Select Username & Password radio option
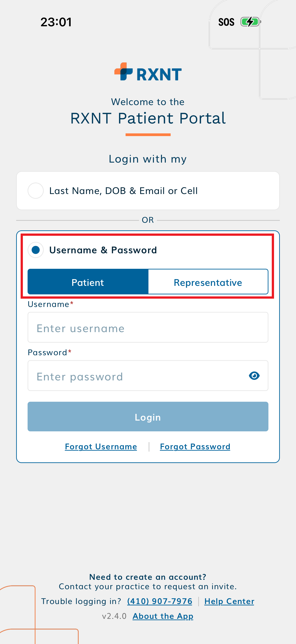The image size is (296, 644). tap(36, 250)
